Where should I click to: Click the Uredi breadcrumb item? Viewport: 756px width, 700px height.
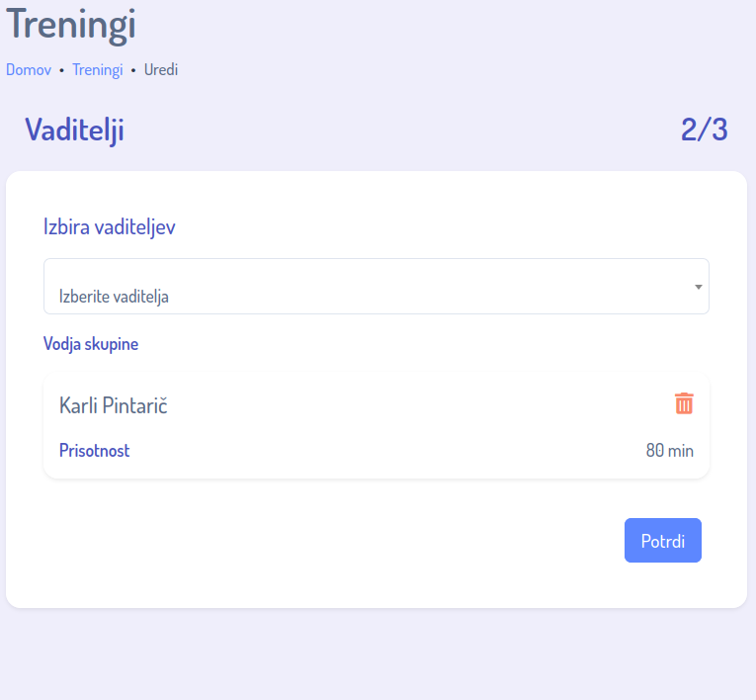161,70
